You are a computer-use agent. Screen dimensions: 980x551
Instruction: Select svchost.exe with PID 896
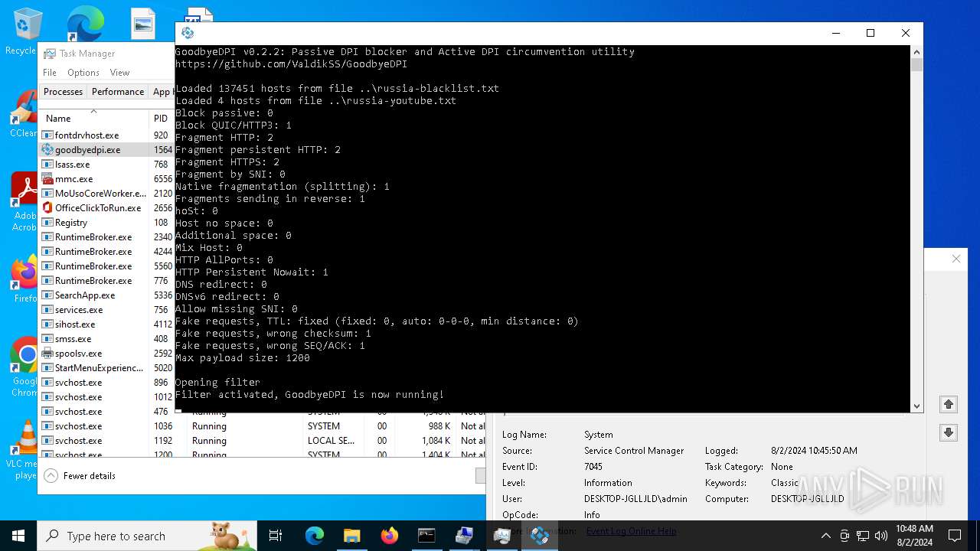point(106,383)
